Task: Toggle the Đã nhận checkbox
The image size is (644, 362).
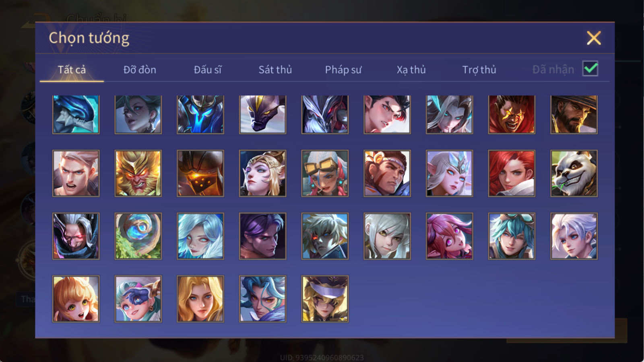Action: pos(590,69)
